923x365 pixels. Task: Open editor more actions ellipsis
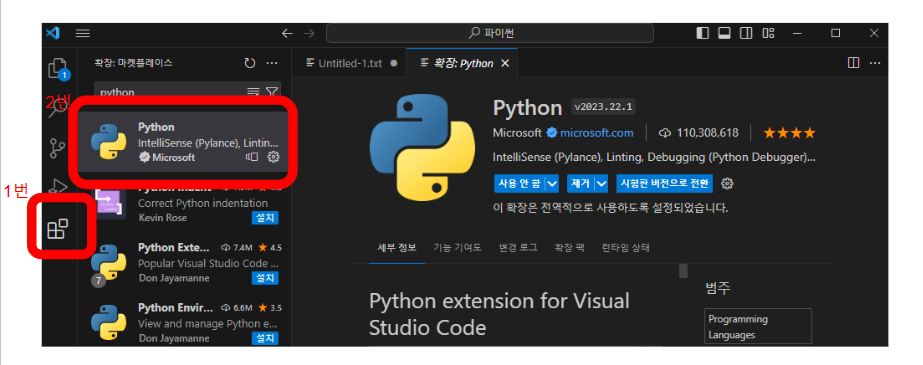(x=875, y=63)
